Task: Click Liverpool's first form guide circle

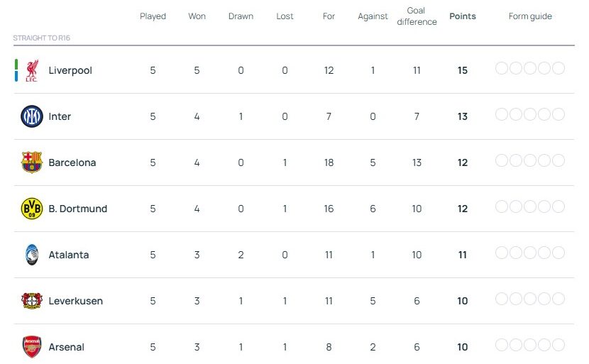Action: (x=502, y=68)
